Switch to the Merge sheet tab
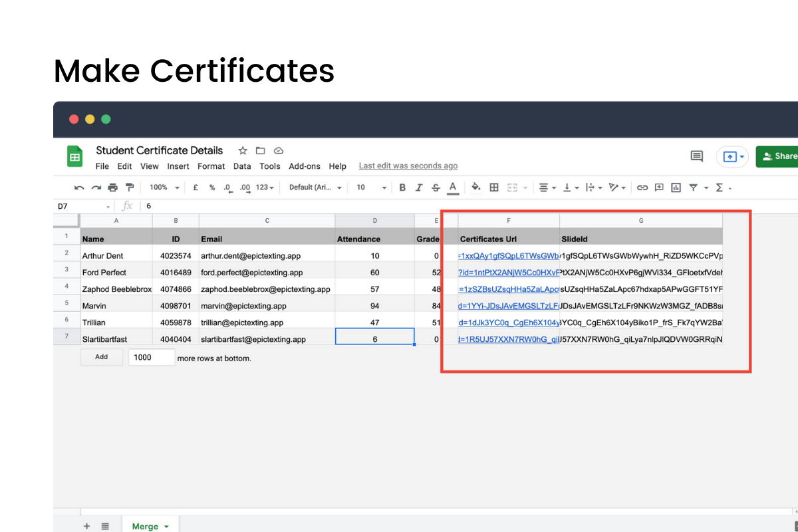This screenshot has width=798, height=532. point(145,525)
